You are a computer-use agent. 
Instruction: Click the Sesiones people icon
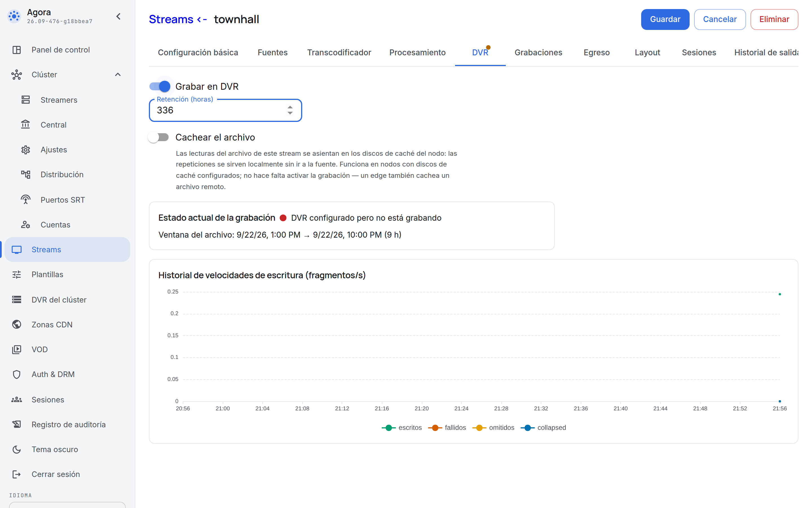pyautogui.click(x=16, y=399)
